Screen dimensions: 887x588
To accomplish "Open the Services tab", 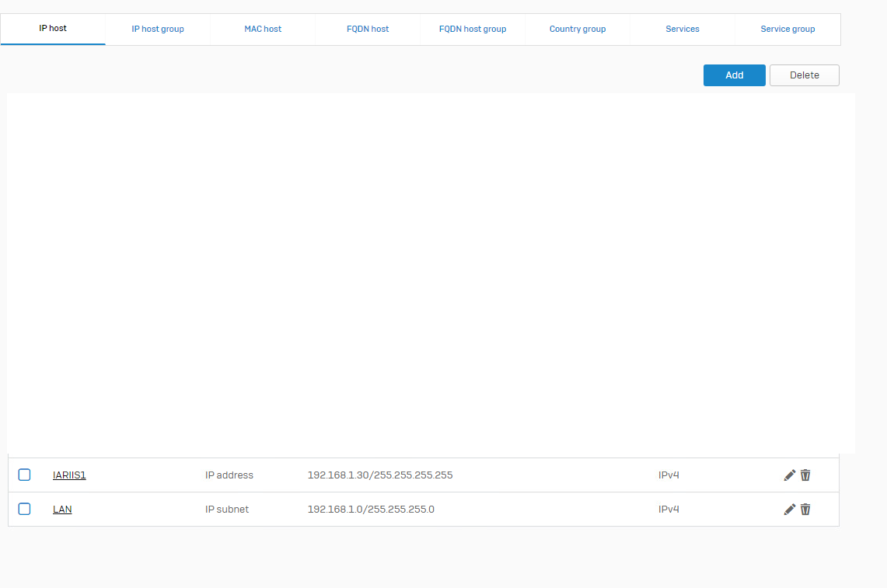I will click(683, 29).
